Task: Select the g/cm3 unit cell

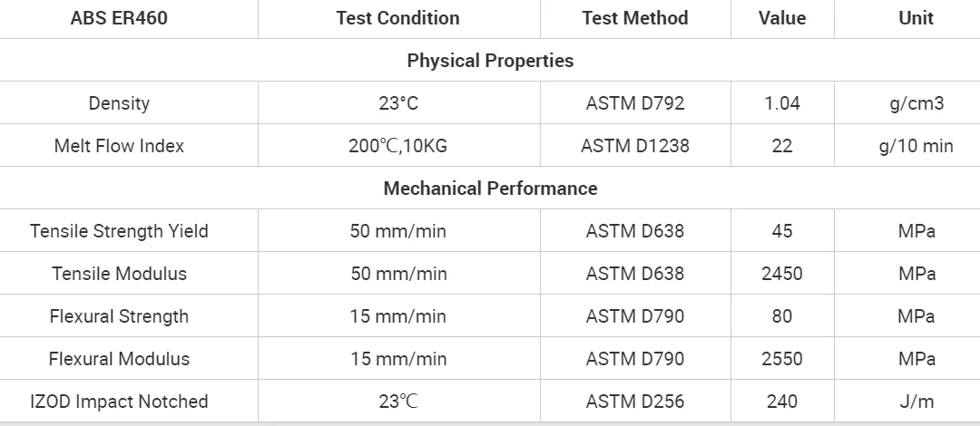Action: click(916, 103)
